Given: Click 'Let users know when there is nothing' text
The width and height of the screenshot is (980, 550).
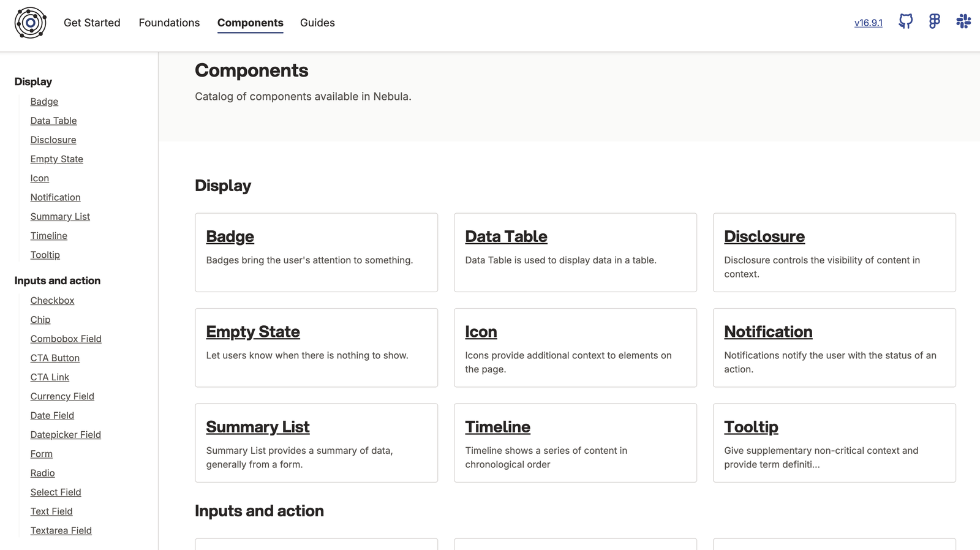Looking at the screenshot, I should (307, 355).
